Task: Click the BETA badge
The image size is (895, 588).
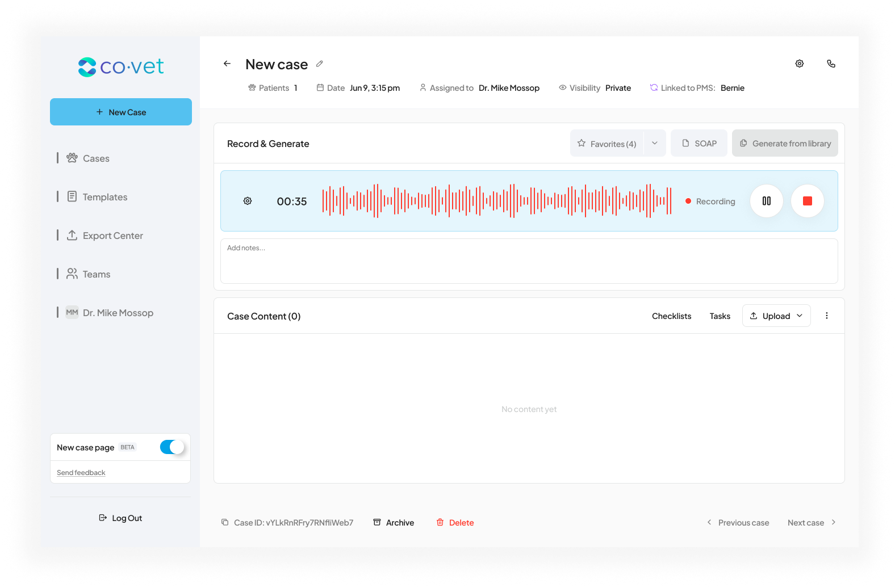Action: click(x=128, y=447)
